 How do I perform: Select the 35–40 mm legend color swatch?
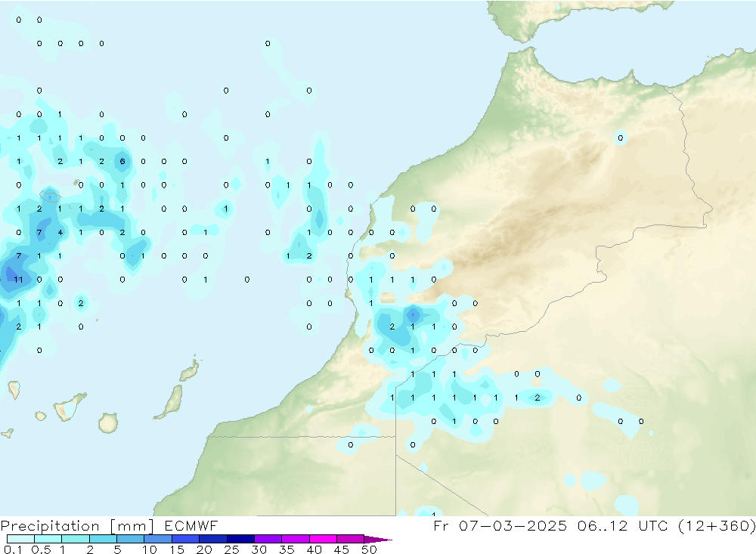pyautogui.click(x=296, y=539)
